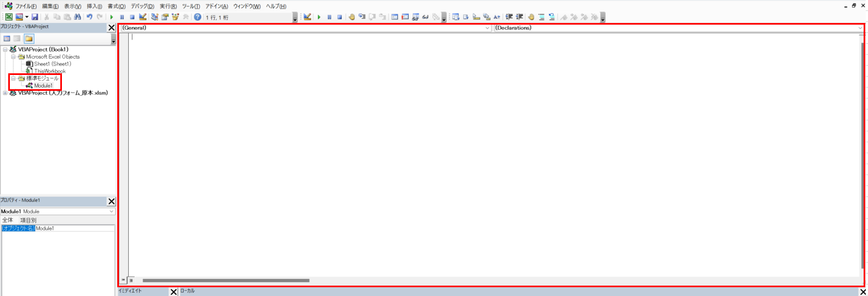Open the Locals Window icon
The height and width of the screenshot is (296, 868).
(395, 17)
